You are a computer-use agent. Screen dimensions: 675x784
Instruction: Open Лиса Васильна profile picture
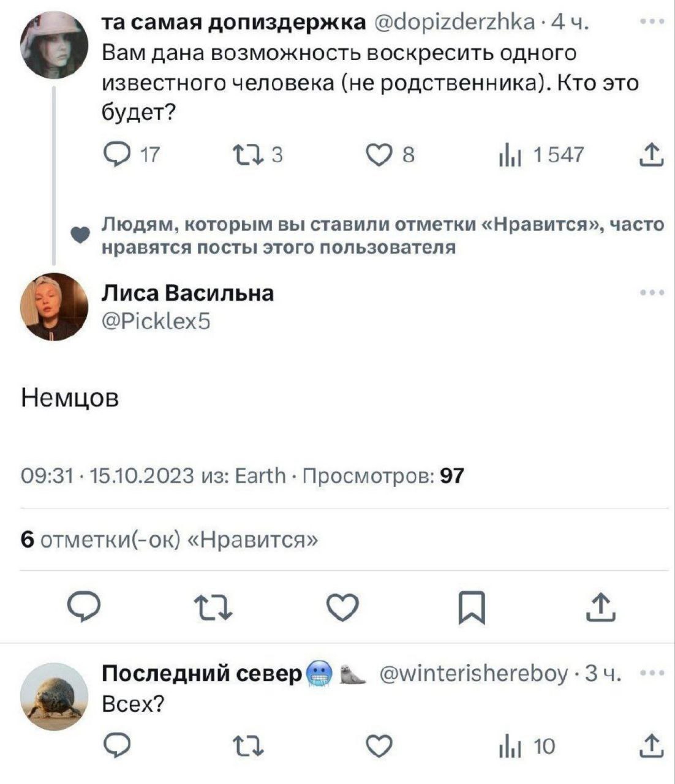(x=55, y=306)
